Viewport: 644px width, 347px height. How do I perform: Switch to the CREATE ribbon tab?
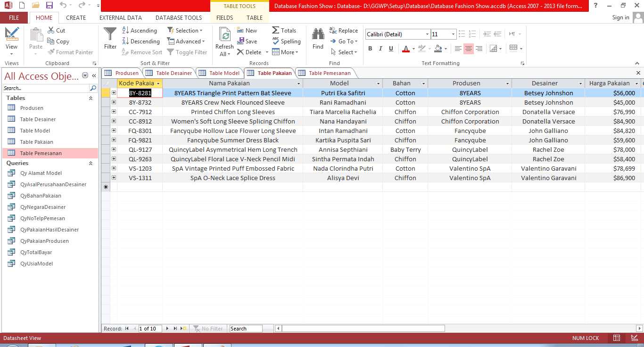tap(76, 17)
